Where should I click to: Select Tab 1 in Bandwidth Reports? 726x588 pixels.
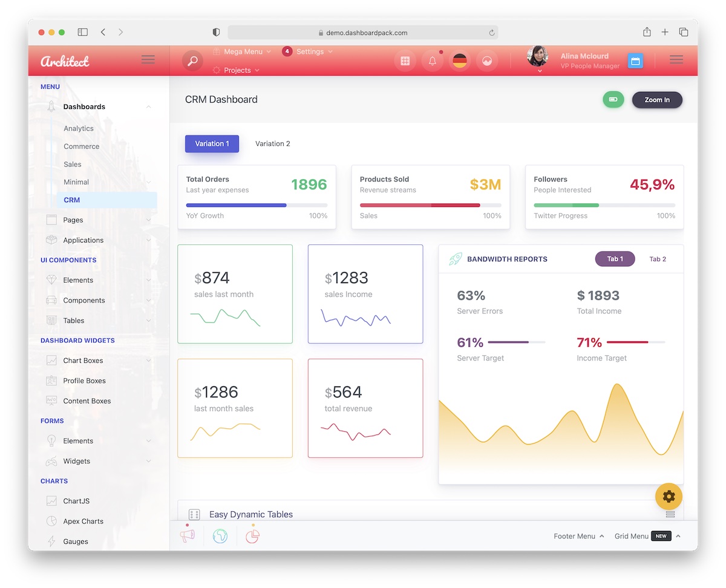[x=615, y=259]
